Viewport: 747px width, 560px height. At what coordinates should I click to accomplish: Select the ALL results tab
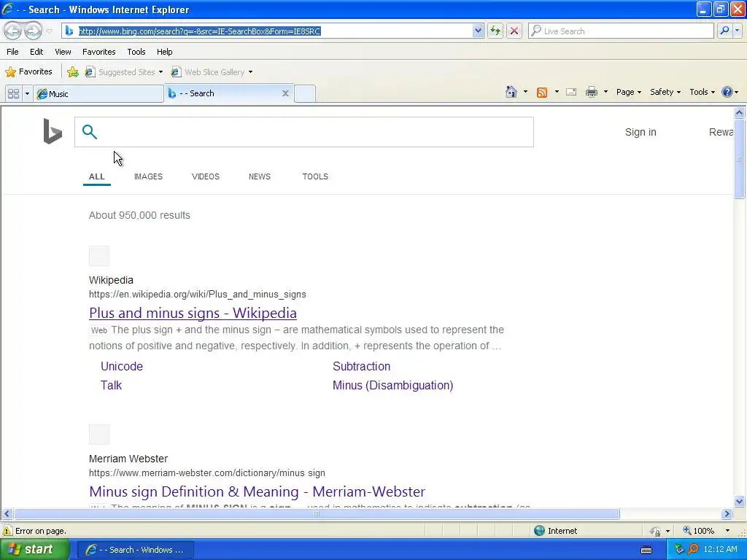(97, 176)
